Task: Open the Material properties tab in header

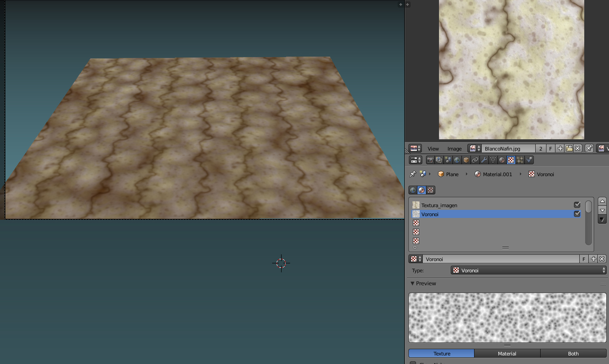Action: click(502, 160)
